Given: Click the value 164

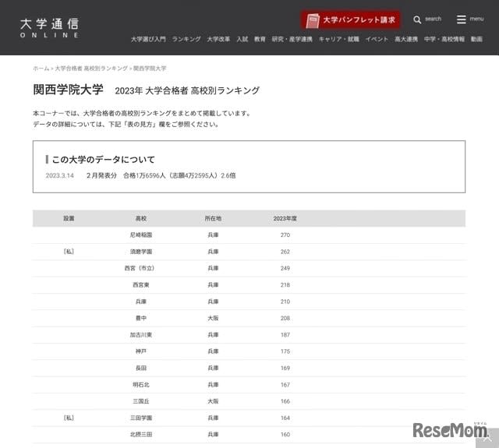Looking at the screenshot, I should click(x=285, y=418).
